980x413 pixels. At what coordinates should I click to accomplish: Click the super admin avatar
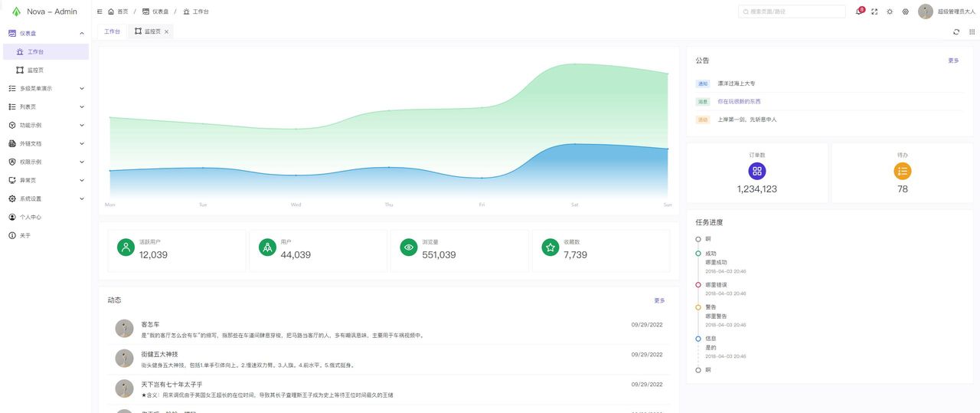tap(926, 11)
